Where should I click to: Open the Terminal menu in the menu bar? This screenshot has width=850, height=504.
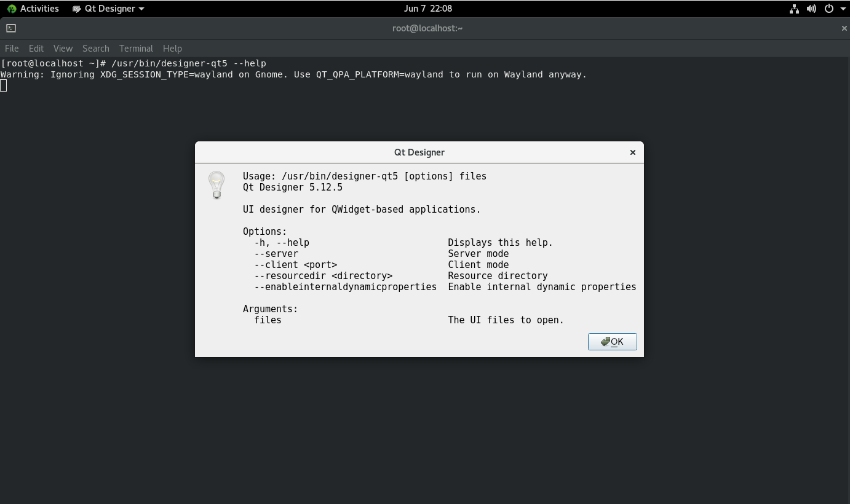tap(136, 49)
